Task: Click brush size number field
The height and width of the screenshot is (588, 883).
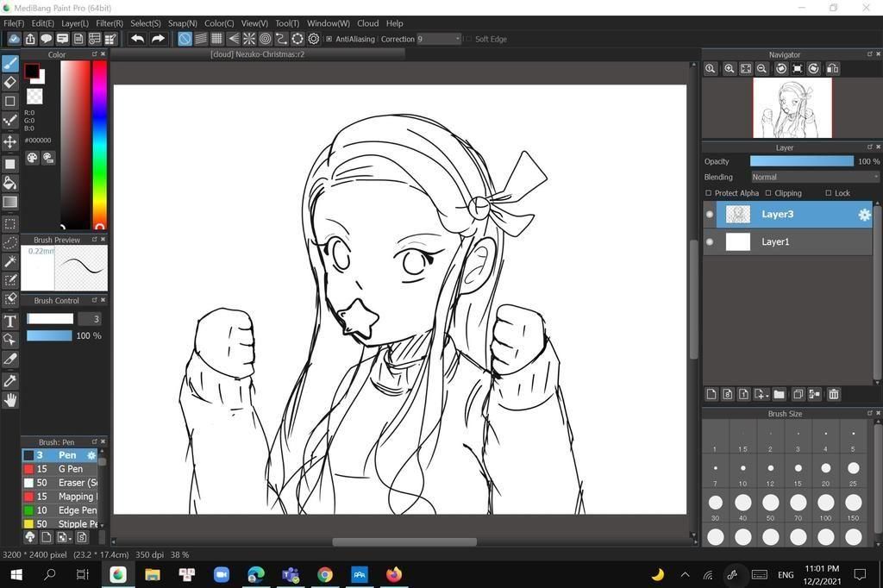Action: coord(90,319)
